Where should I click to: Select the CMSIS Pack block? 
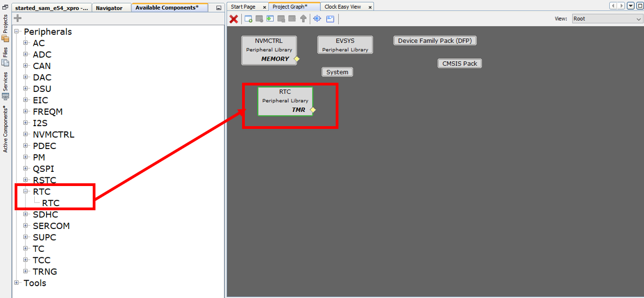(459, 63)
